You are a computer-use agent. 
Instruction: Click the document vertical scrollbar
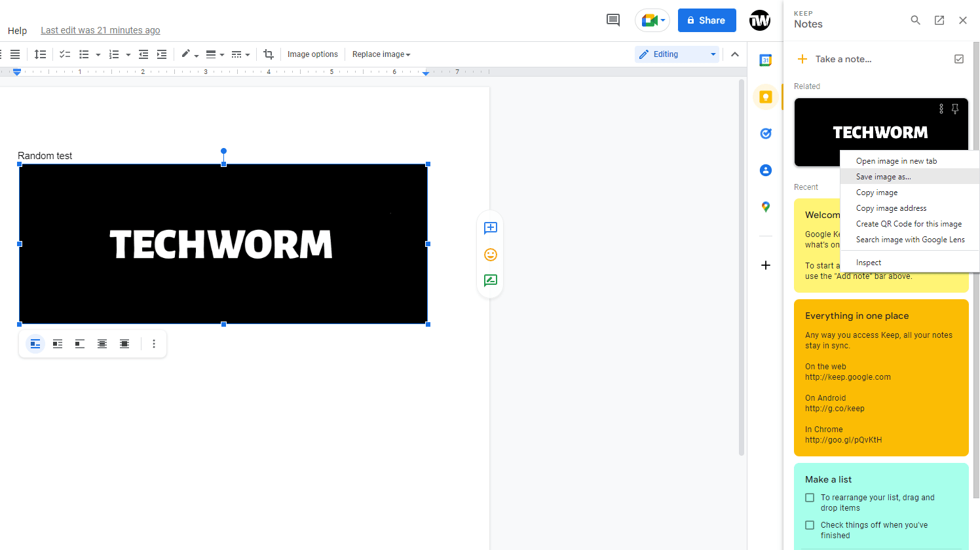[742, 267]
